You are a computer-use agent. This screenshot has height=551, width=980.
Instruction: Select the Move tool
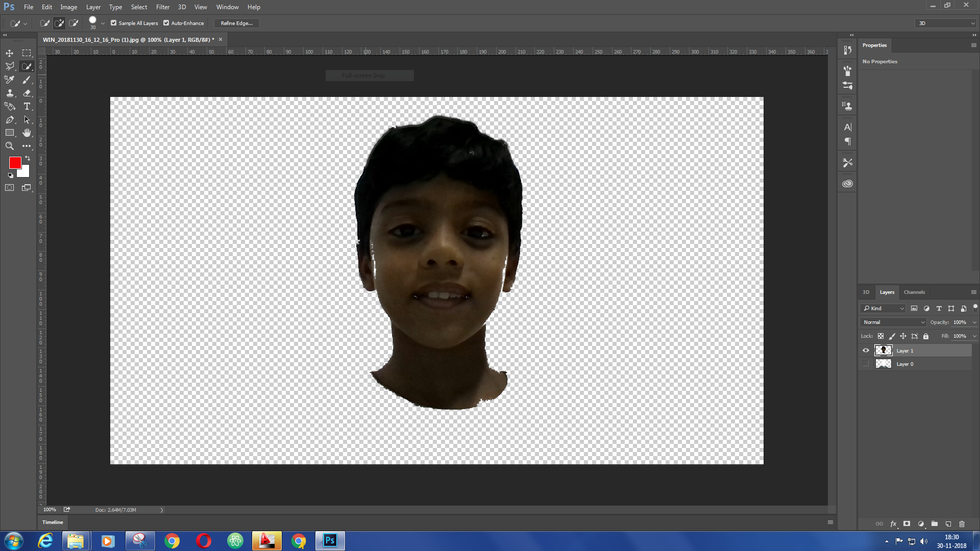tap(10, 53)
